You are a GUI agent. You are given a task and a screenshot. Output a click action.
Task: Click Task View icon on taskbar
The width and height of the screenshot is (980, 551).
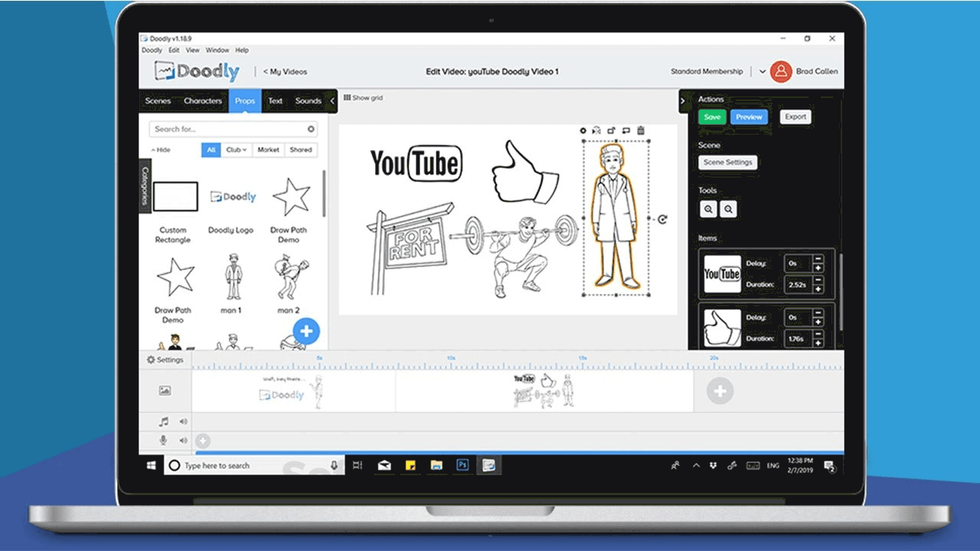coord(358,465)
